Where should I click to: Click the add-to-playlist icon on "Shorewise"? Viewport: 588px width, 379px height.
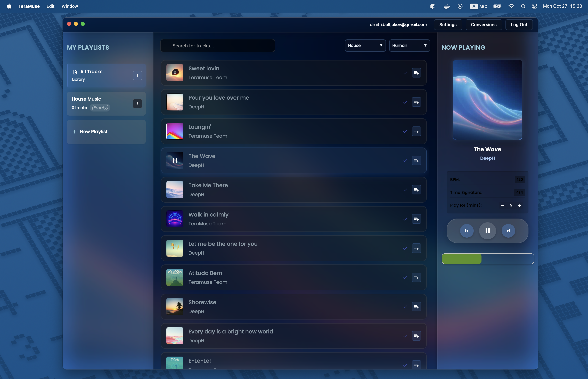pyautogui.click(x=416, y=306)
